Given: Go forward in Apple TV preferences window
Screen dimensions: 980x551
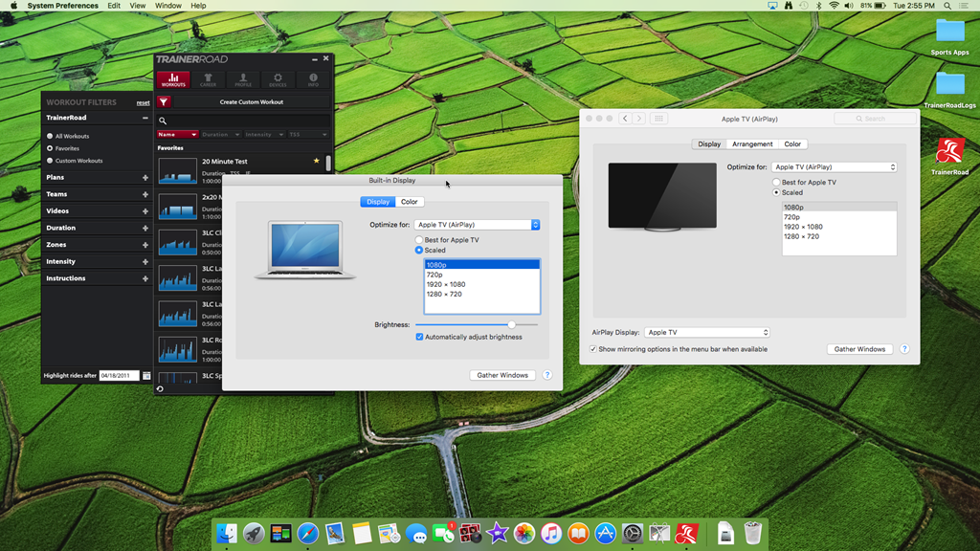Looking at the screenshot, I should (x=638, y=119).
